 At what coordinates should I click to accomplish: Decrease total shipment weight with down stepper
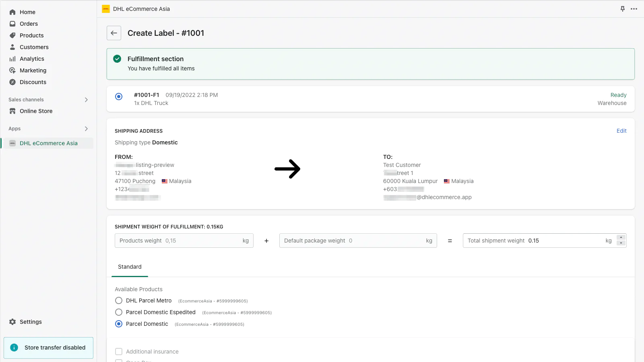tap(621, 243)
